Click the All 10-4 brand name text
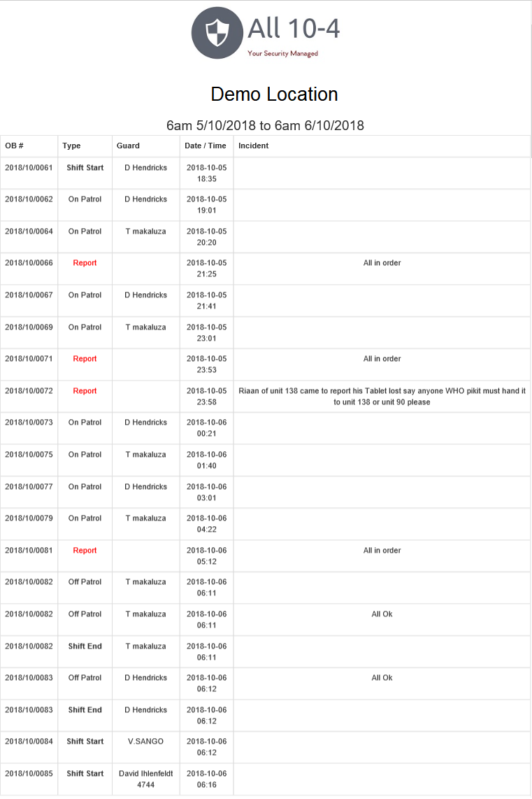532x799 pixels. (294, 29)
